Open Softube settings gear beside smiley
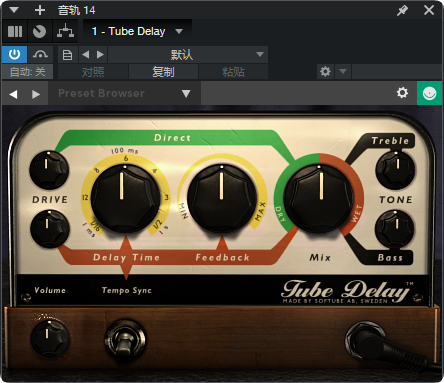Viewport: 444px width, 383px height. [x=402, y=93]
